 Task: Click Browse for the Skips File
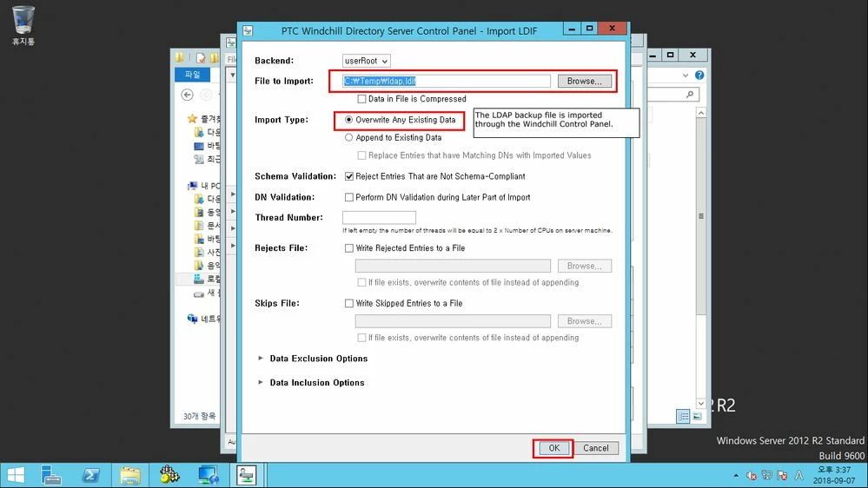(x=585, y=321)
